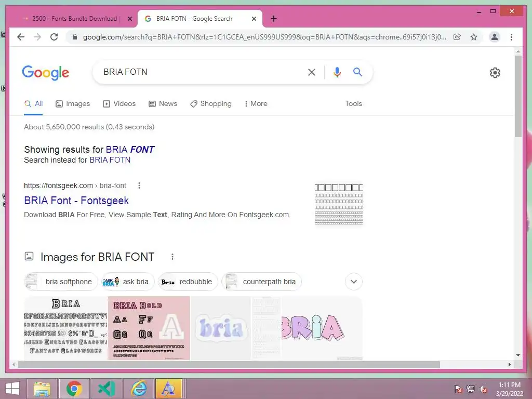Open a new browser tab
The width and height of the screenshot is (532, 399).
(x=274, y=19)
